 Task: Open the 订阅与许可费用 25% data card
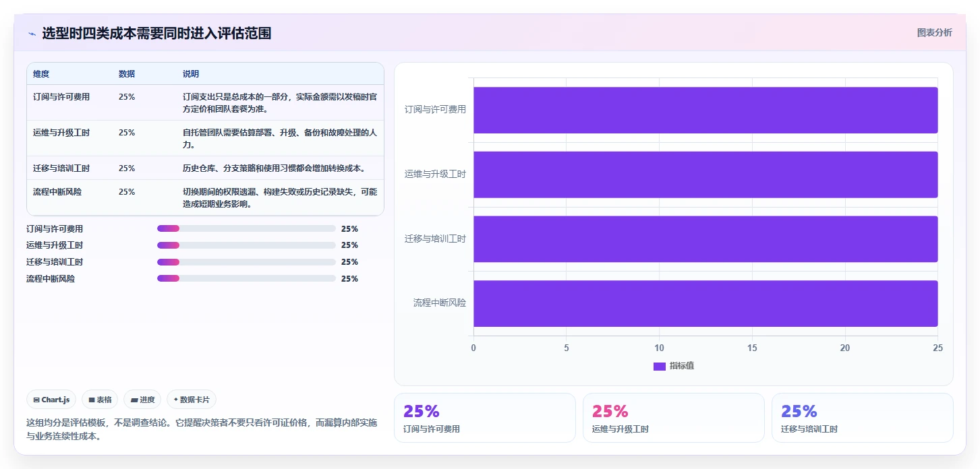coord(485,418)
